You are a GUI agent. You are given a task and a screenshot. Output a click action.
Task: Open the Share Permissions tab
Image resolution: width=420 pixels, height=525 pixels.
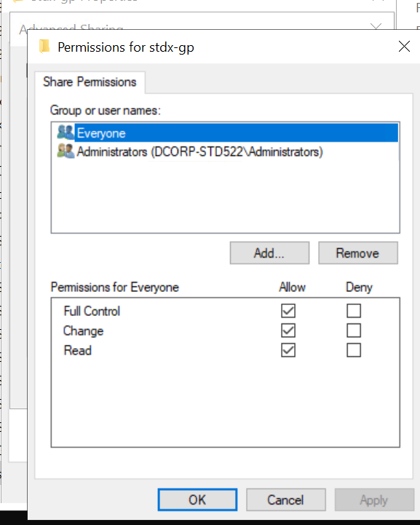coord(90,82)
